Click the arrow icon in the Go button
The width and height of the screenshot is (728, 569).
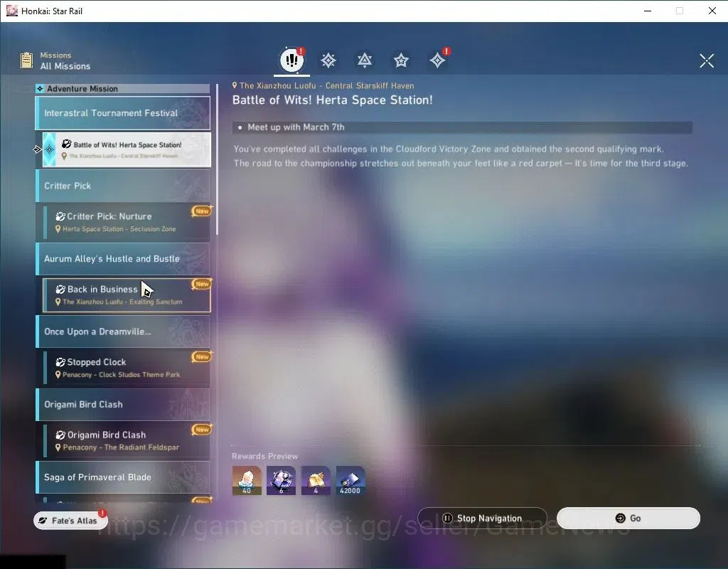coord(620,518)
